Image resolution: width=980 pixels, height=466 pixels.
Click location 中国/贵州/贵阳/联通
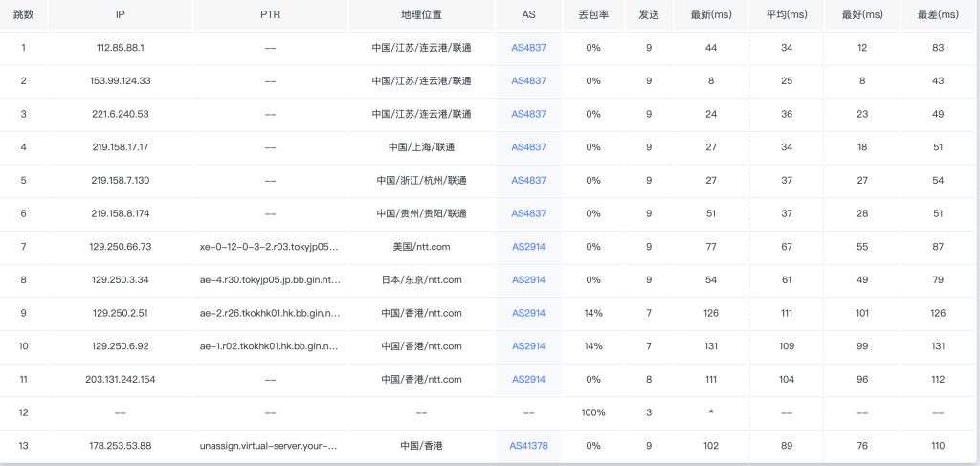[421, 213]
